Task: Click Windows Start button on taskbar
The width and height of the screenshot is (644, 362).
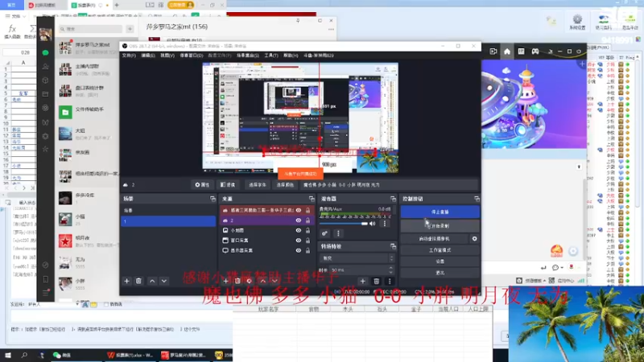Action: coord(7,355)
